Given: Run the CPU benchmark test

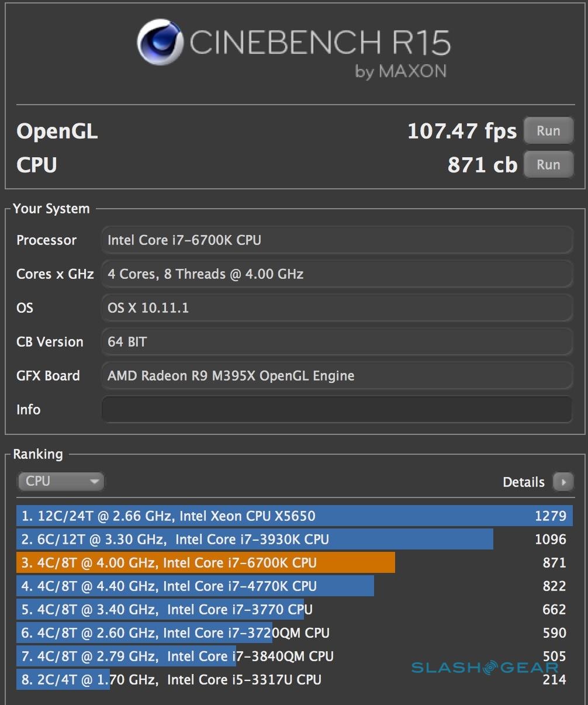Looking at the screenshot, I should click(548, 165).
